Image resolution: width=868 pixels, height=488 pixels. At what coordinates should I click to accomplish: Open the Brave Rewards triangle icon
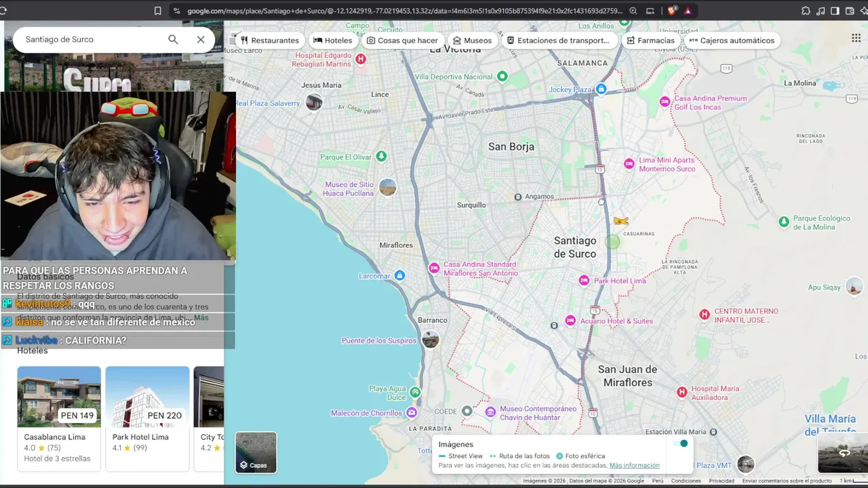point(688,11)
